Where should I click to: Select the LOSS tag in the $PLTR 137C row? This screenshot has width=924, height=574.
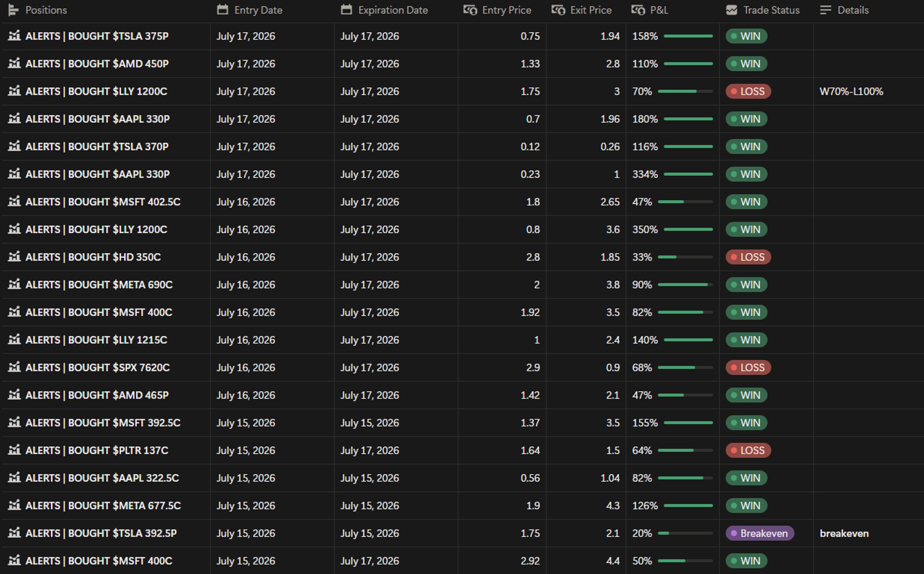point(748,450)
